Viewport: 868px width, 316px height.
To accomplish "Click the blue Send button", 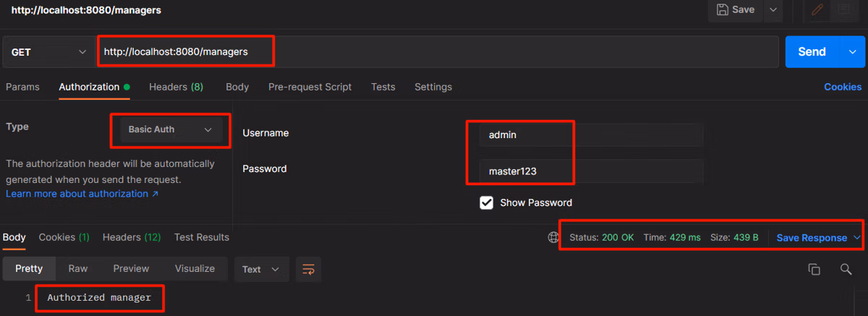I will tap(812, 52).
